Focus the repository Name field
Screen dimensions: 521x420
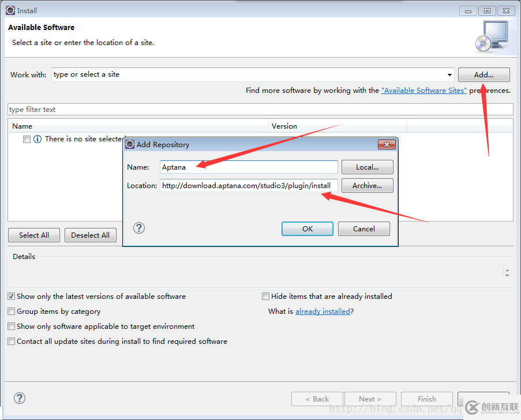coord(249,167)
